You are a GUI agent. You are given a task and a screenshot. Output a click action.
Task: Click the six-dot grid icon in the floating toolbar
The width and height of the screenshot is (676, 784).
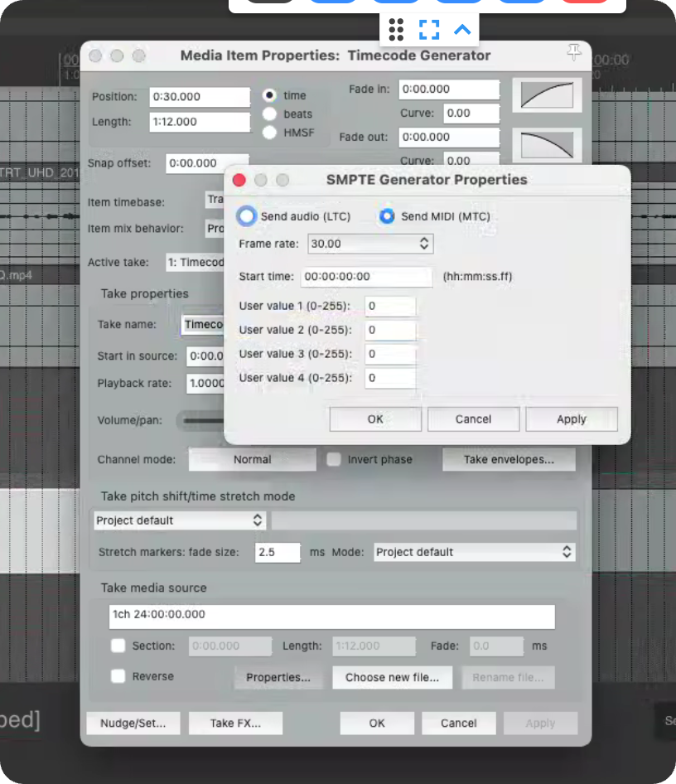396,30
